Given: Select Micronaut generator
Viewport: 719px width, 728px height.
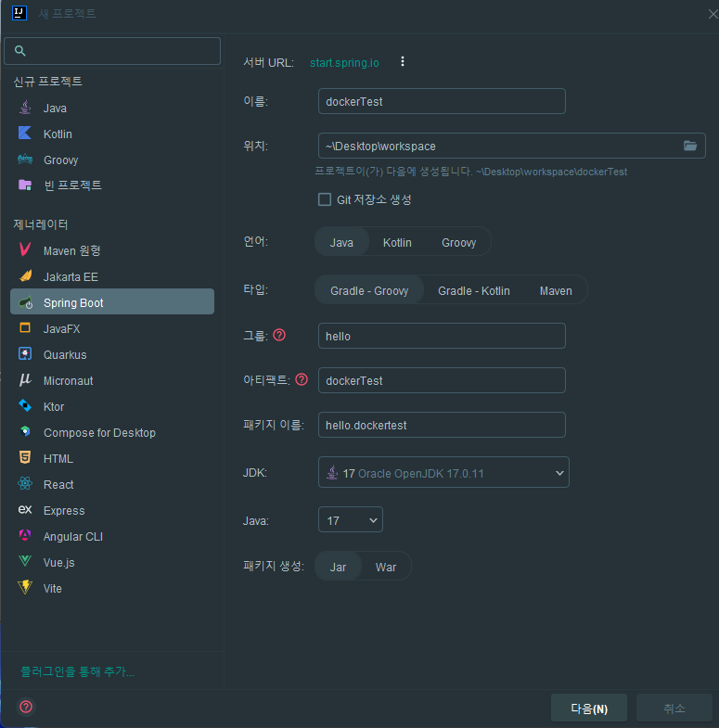Looking at the screenshot, I should 69,381.
